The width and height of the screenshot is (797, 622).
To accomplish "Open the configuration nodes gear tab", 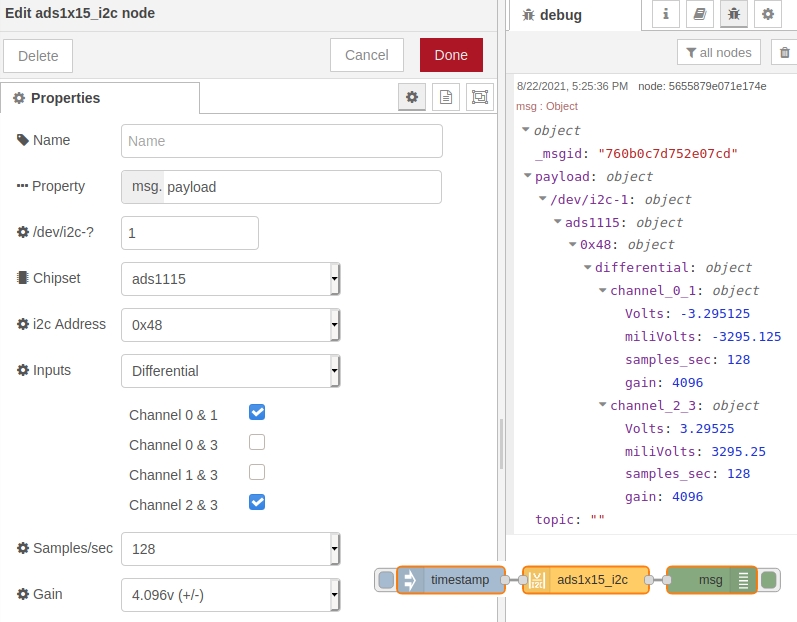I will point(768,14).
